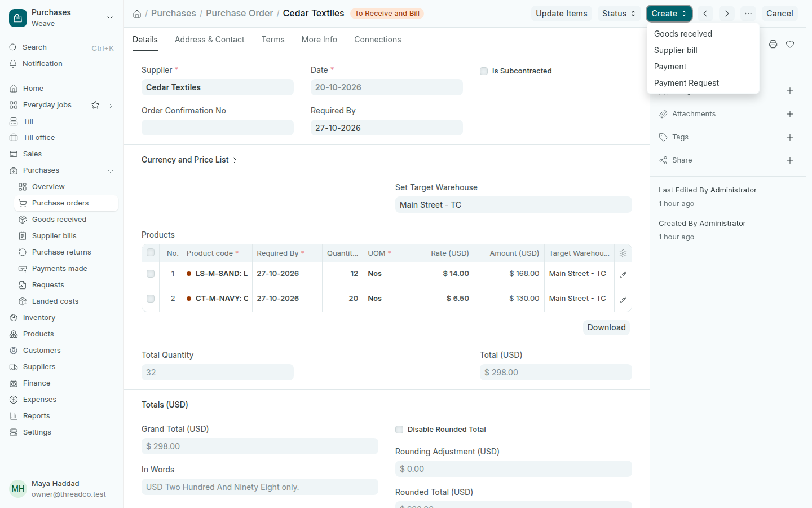
Task: Add an attachment with the plus icon
Action: (790, 114)
